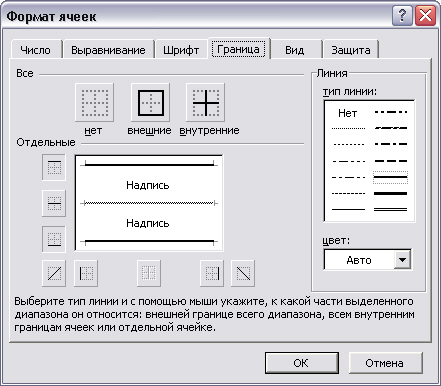
Task: Switch to the 'Число' tab
Action: 36,50
